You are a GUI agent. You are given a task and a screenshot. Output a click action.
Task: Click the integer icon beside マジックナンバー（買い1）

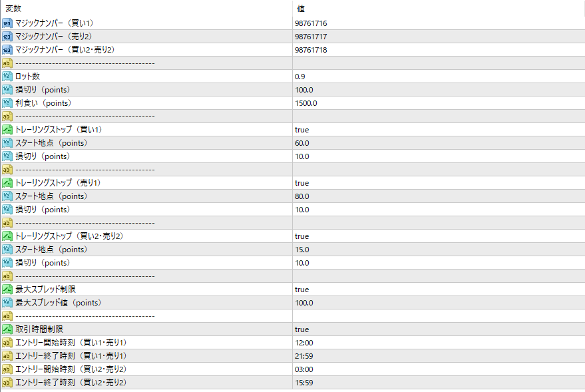pos(7,23)
